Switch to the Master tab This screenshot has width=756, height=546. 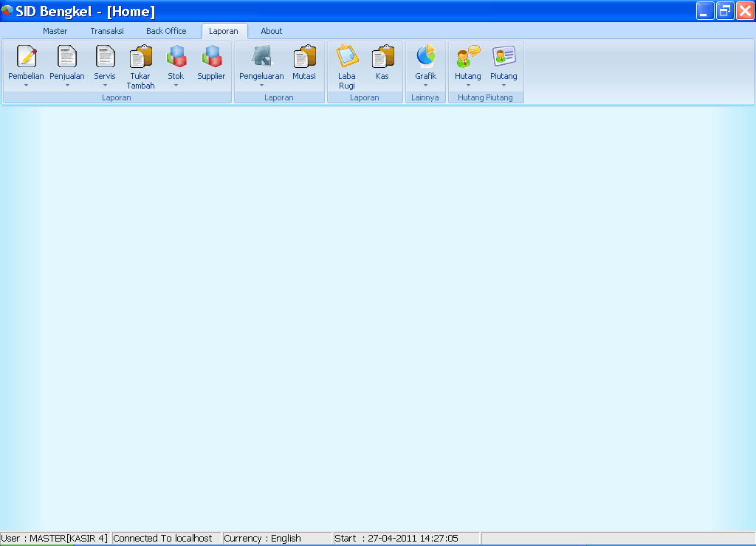tap(55, 31)
